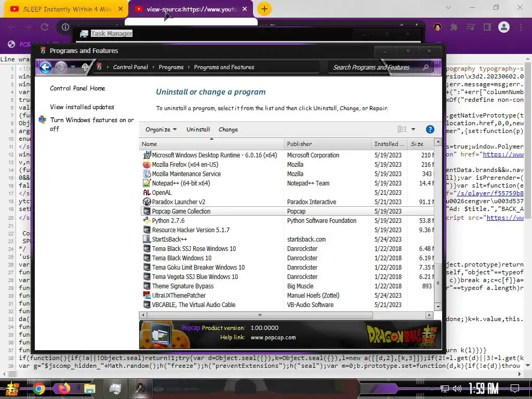Select Tema Vegeta SSJ Blue Windows 10
This screenshot has width=532, height=399.
click(x=287, y=277)
